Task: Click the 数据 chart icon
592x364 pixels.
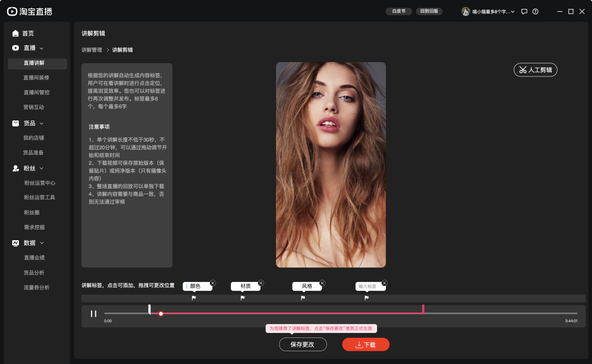Action: pos(16,243)
